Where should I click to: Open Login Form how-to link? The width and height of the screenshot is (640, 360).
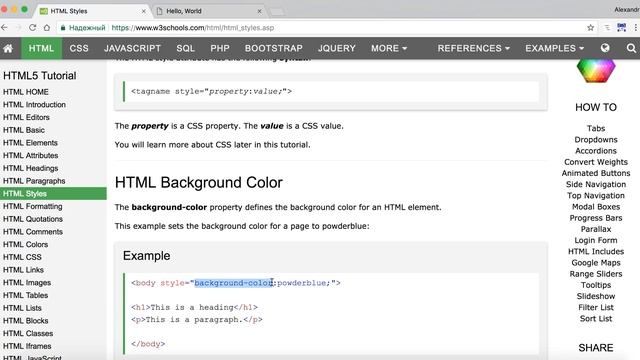596,240
